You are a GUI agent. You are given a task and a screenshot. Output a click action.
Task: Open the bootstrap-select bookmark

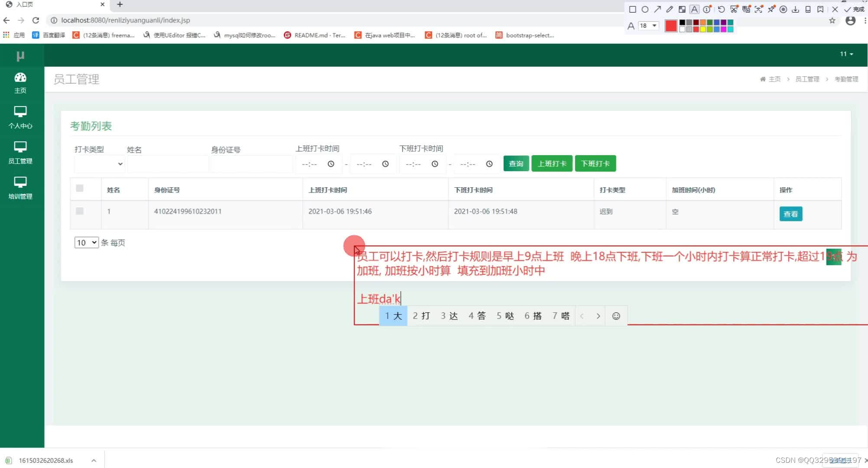(x=525, y=35)
